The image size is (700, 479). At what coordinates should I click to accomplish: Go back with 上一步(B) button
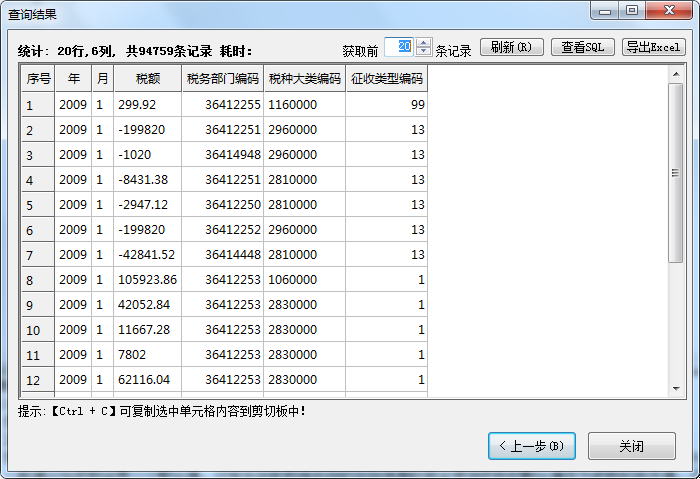[532, 446]
